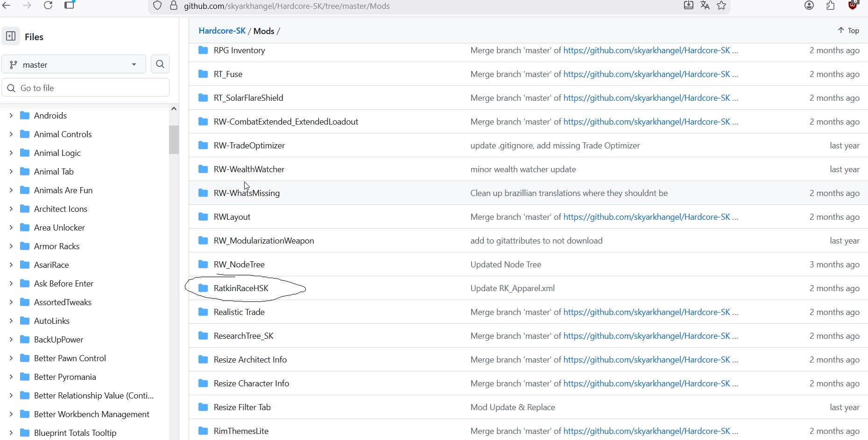Image resolution: width=868 pixels, height=440 pixels.
Task: Open the master branch dropdown
Action: (74, 64)
